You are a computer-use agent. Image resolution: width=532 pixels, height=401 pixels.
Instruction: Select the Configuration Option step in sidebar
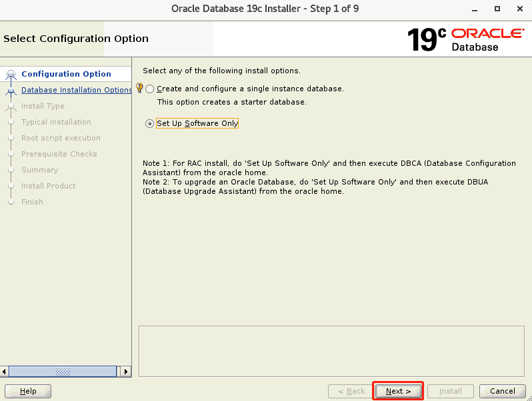(66, 74)
